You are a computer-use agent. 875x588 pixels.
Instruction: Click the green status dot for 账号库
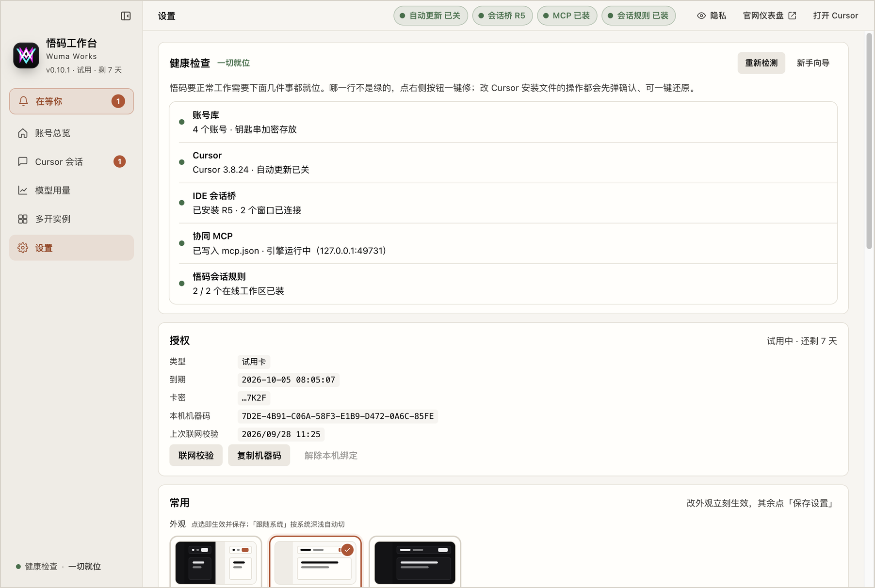tap(182, 122)
